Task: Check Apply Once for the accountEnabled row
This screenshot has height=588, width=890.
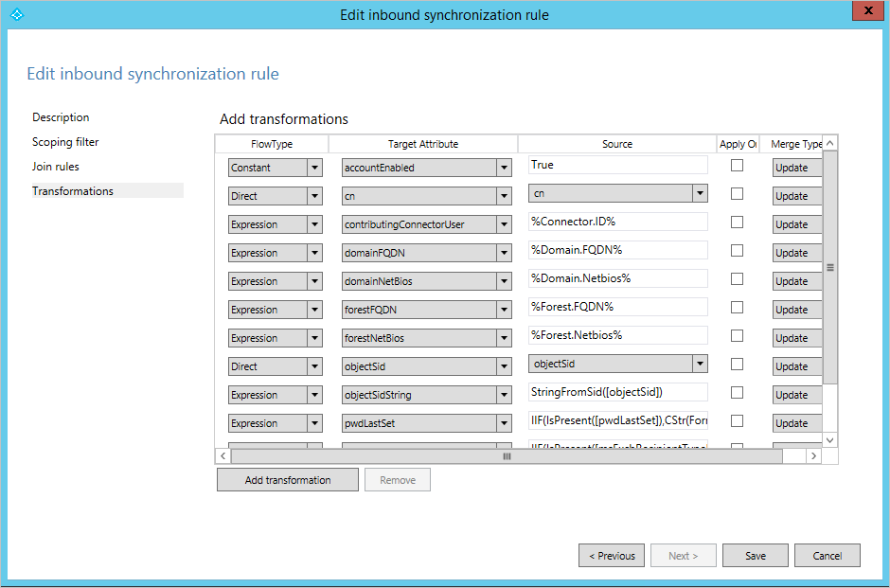Action: [x=737, y=165]
